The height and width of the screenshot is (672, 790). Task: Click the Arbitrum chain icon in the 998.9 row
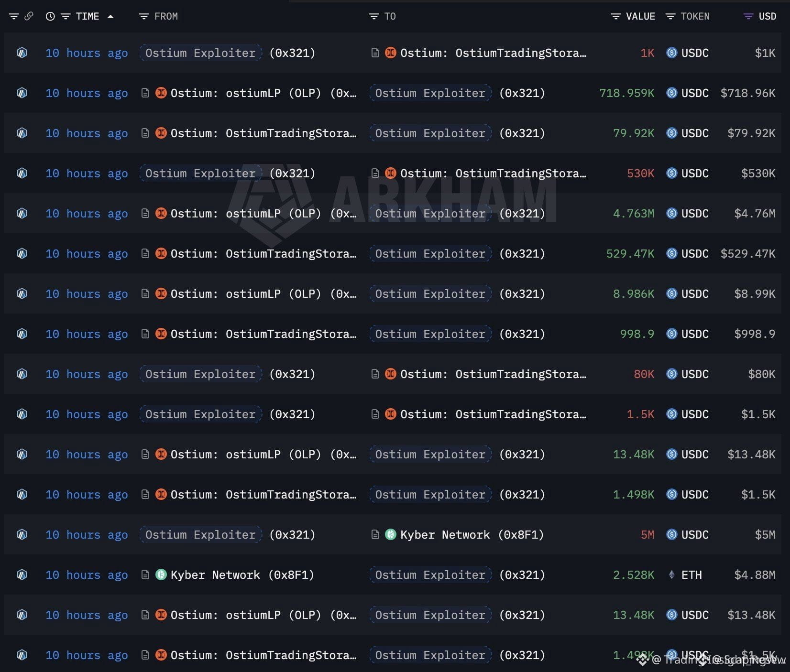click(x=22, y=334)
